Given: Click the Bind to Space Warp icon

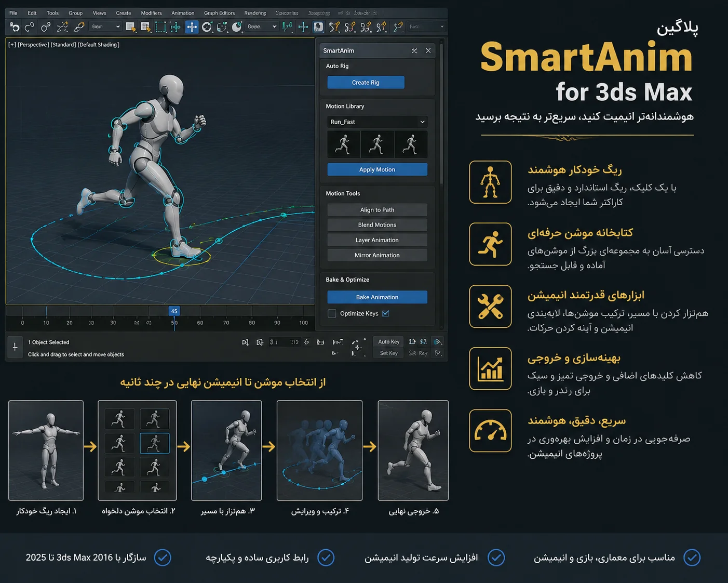Looking at the screenshot, I should 79,27.
